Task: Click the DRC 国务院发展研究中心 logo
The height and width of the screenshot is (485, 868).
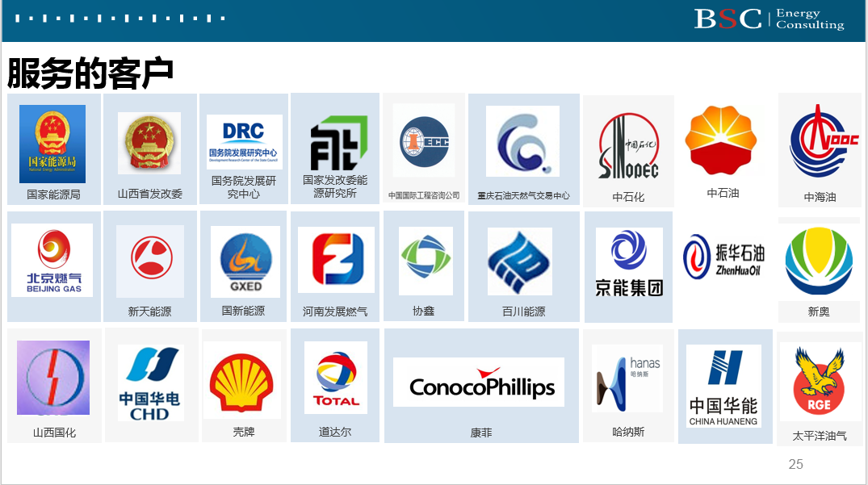Action: [x=244, y=142]
